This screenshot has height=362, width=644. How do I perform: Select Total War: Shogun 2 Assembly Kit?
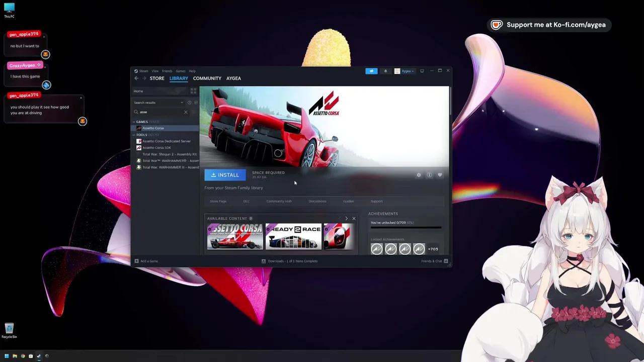pyautogui.click(x=166, y=154)
